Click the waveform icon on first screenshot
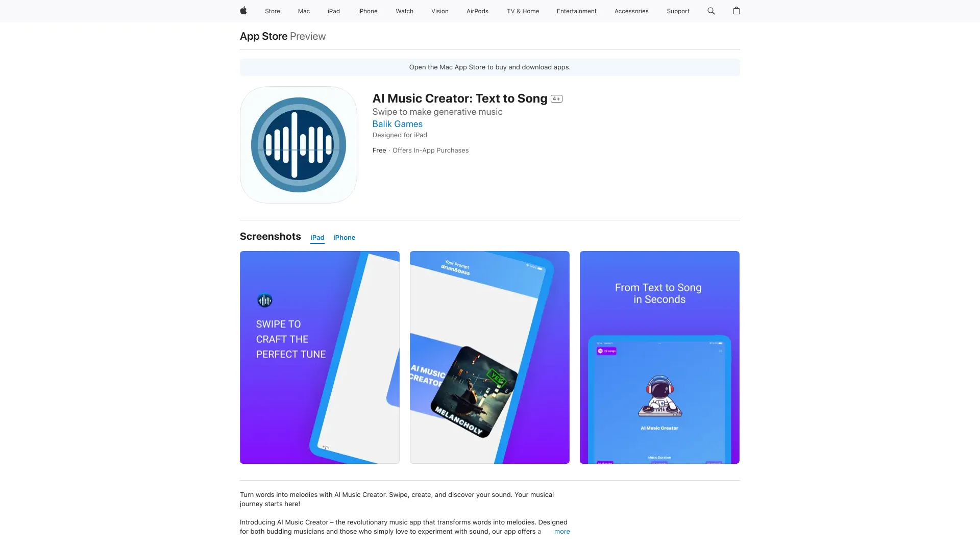The image size is (980, 551). [264, 300]
